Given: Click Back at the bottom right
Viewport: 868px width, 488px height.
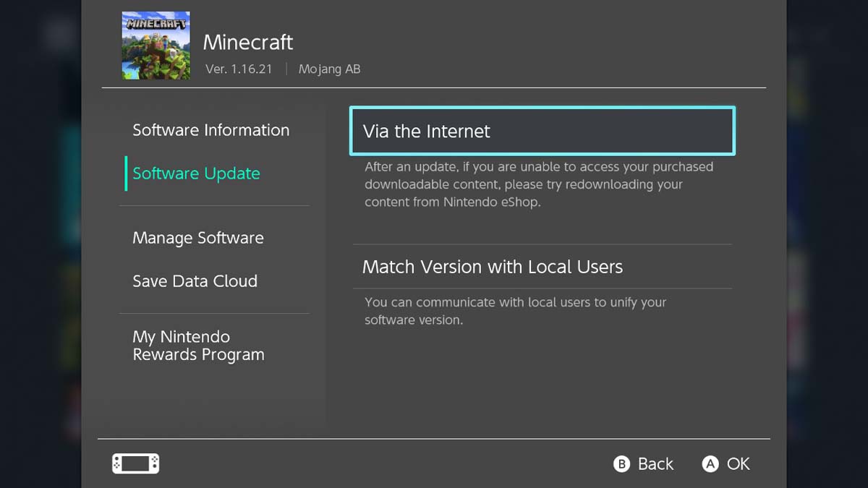Looking at the screenshot, I should (655, 464).
